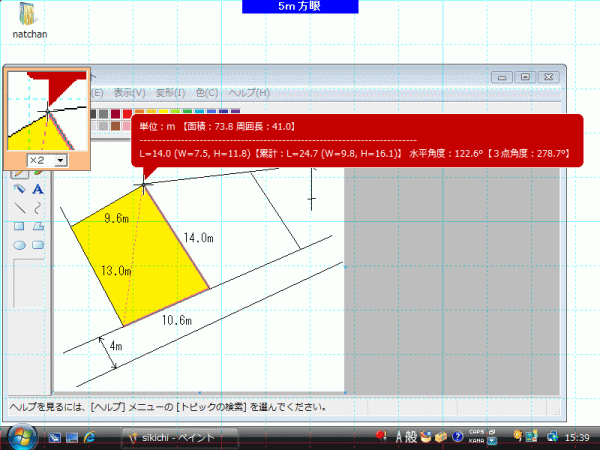Click the 5m方眼 grid label button
Viewport: 600px width, 450px height.
tap(300, 6)
